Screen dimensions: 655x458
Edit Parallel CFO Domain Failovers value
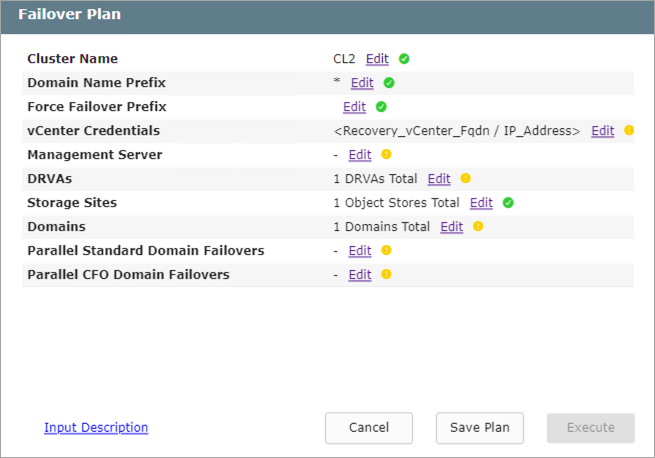359,275
